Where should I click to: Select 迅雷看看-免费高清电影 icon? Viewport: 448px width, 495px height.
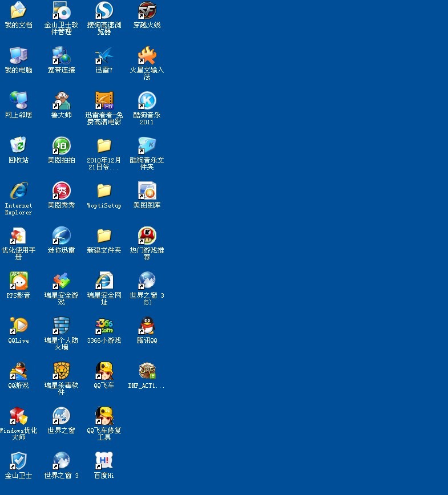pos(104,100)
